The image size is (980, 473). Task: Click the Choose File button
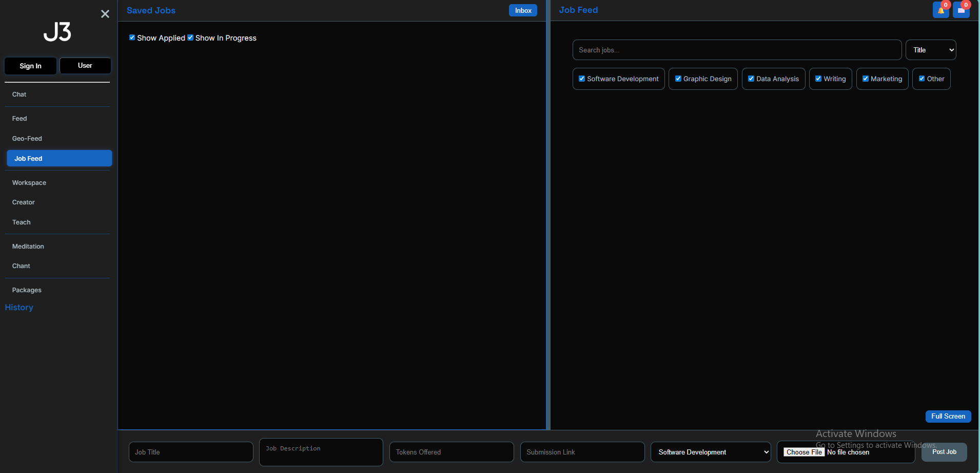click(x=804, y=452)
